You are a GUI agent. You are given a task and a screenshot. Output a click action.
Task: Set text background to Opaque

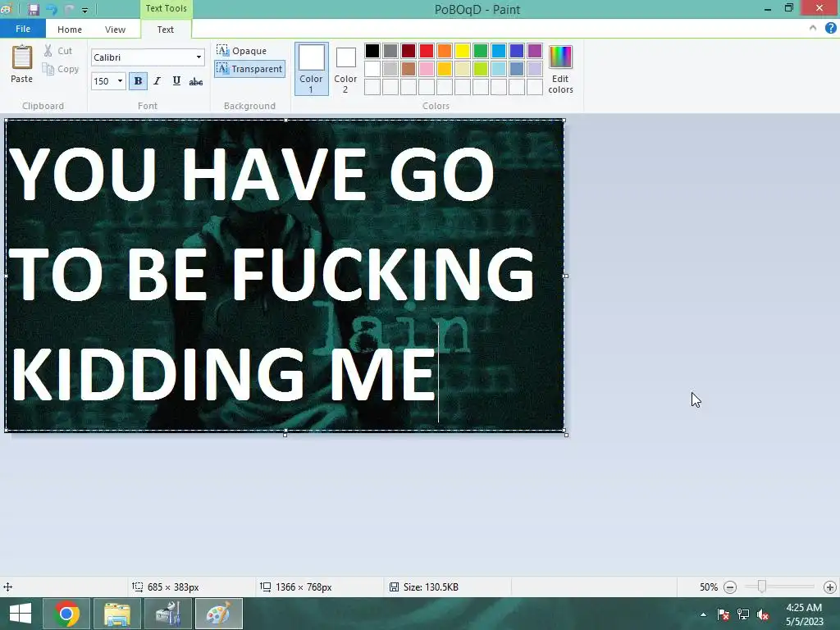tap(242, 51)
